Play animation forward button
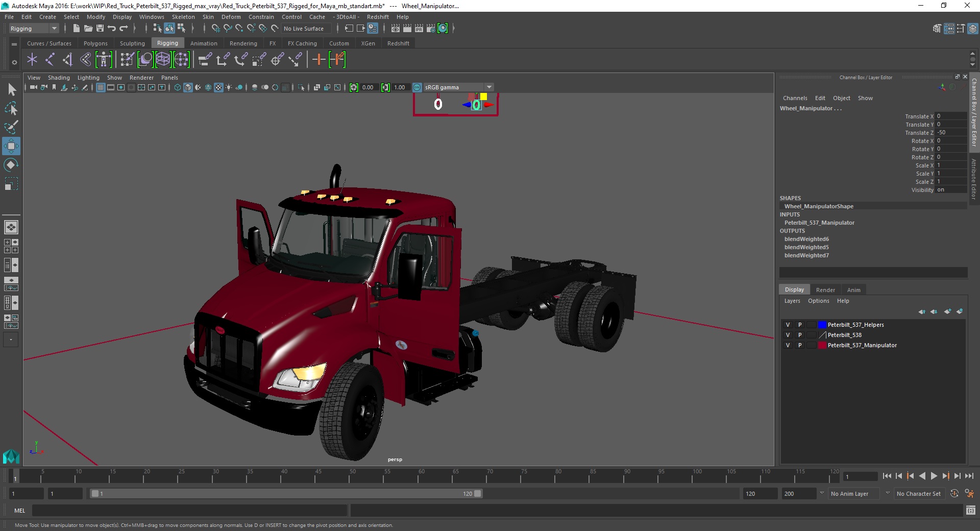This screenshot has width=980, height=531. (x=934, y=476)
